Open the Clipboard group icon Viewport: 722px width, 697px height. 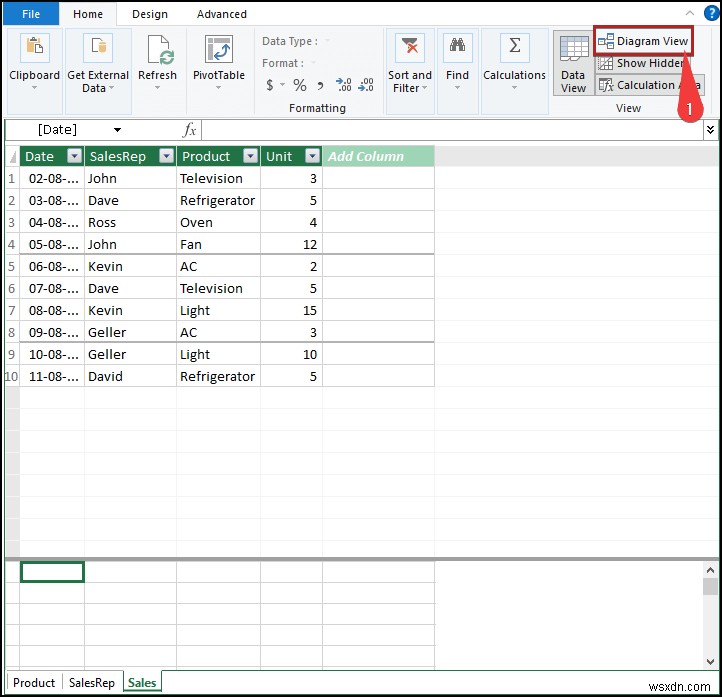coord(35,48)
